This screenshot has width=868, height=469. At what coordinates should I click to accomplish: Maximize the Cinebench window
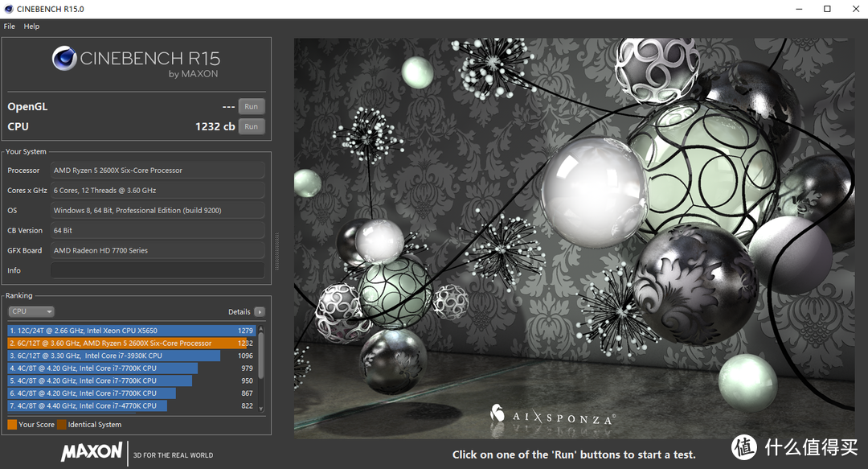point(827,9)
